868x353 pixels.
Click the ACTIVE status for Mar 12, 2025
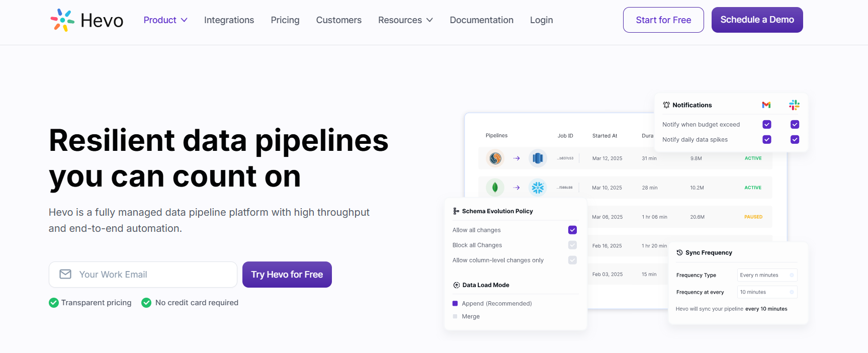[753, 158]
